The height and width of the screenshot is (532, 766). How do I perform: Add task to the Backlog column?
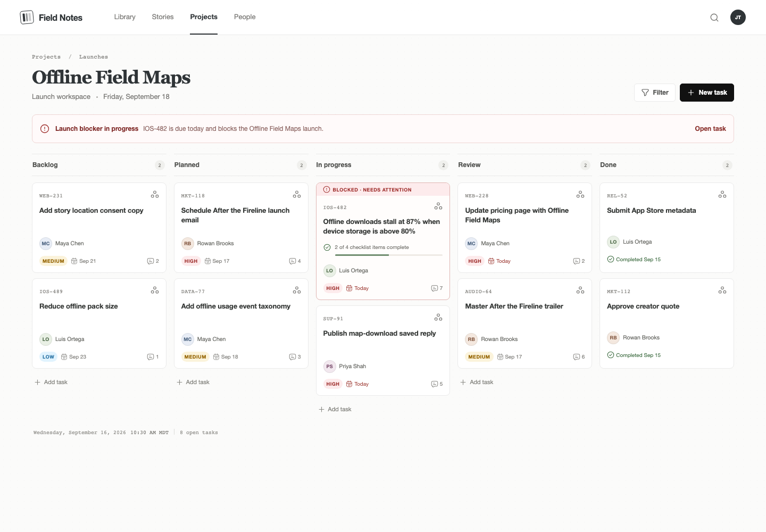(x=51, y=383)
